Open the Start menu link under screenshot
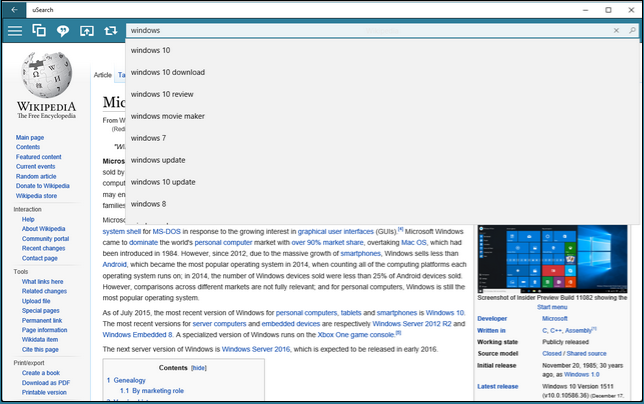Image resolution: width=644 pixels, height=404 pixels. tap(552, 307)
